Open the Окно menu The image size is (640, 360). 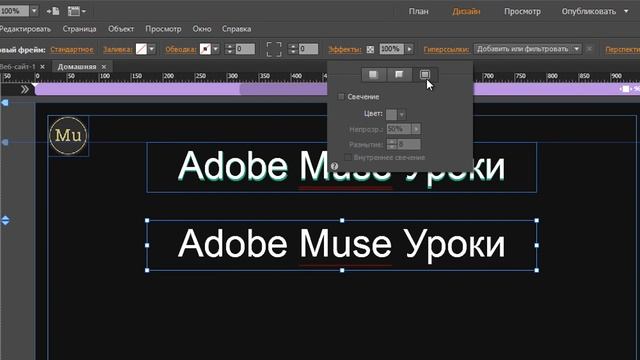click(x=202, y=29)
